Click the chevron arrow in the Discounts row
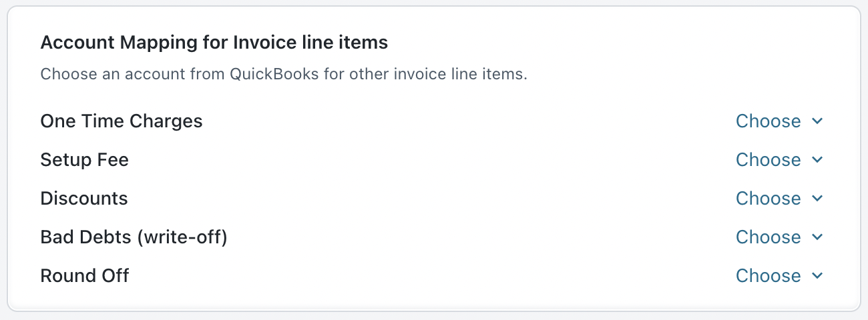 [817, 199]
